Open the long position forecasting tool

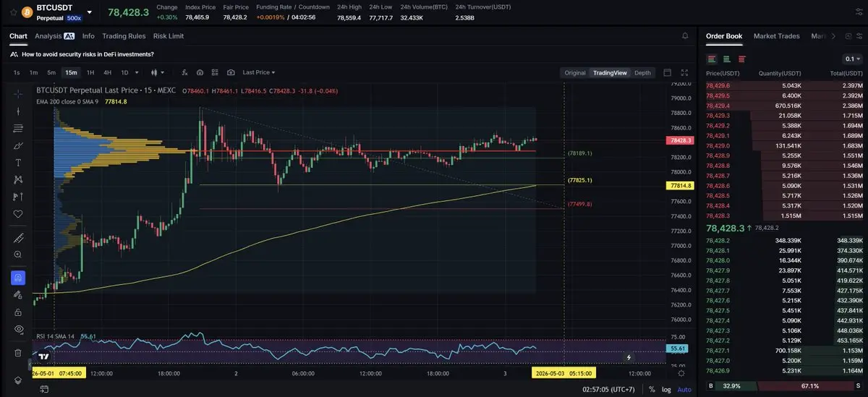[x=18, y=197]
